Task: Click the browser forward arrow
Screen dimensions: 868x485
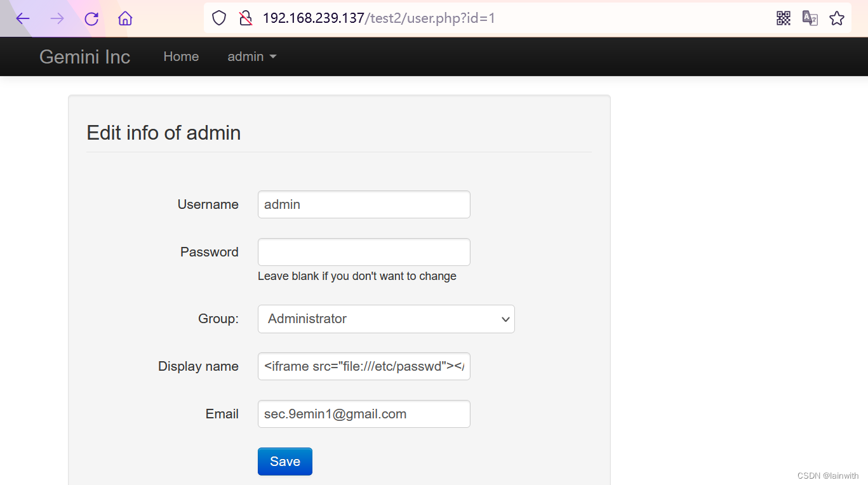Action: (x=57, y=18)
